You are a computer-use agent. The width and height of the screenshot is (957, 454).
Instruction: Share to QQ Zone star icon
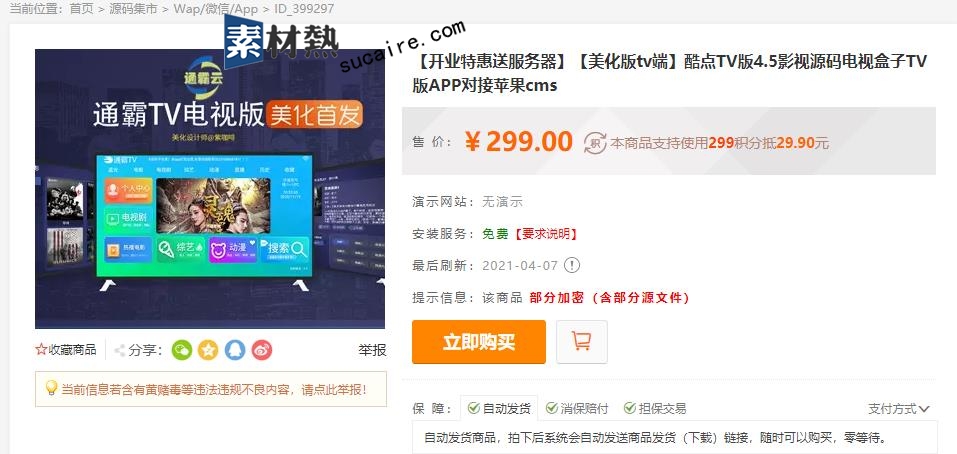click(x=208, y=350)
